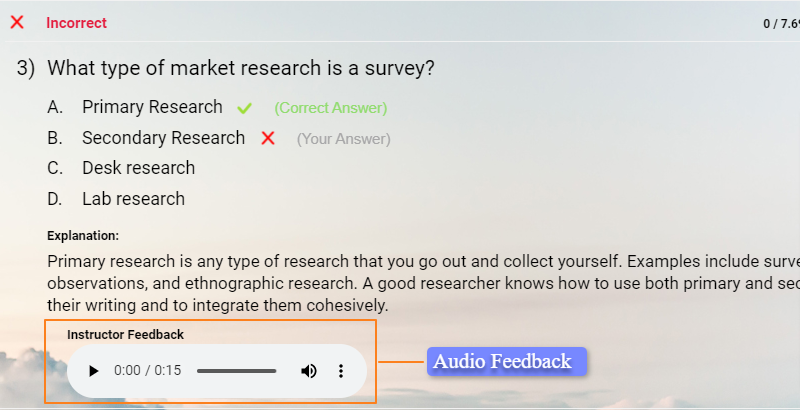Image resolution: width=800 pixels, height=410 pixels.
Task: Select answer B Secondary Research
Action: coord(163,138)
